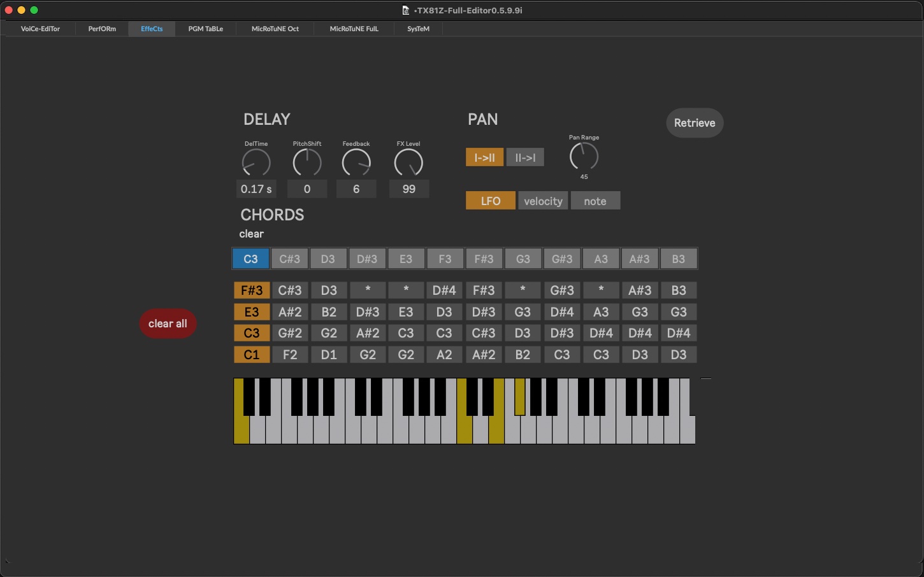Click the FX Level value field 99
Viewport: 924px width, 577px height.
click(x=408, y=189)
